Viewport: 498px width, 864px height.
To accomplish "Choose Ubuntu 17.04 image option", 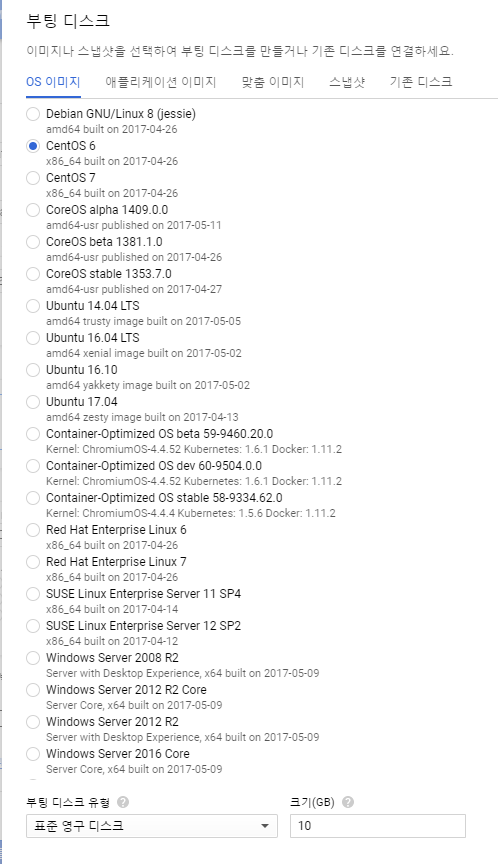I will pyautogui.click(x=33, y=402).
